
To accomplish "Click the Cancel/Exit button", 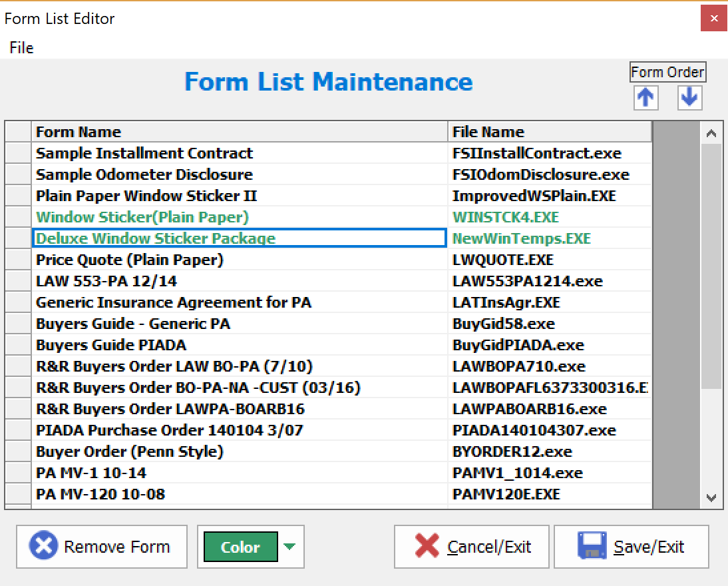I will tap(471, 546).
